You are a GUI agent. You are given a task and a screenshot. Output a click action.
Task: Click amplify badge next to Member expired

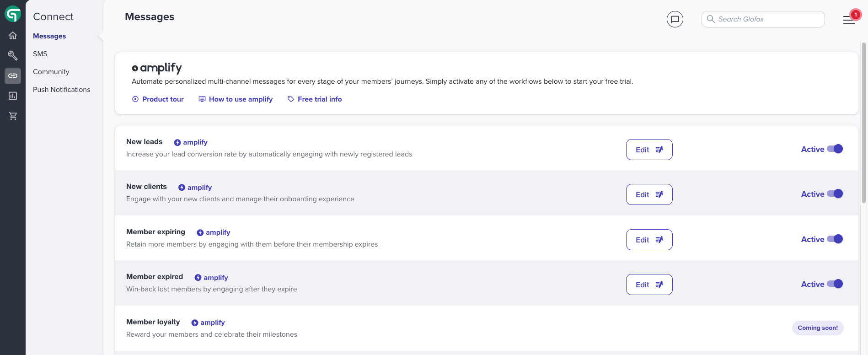pyautogui.click(x=211, y=278)
